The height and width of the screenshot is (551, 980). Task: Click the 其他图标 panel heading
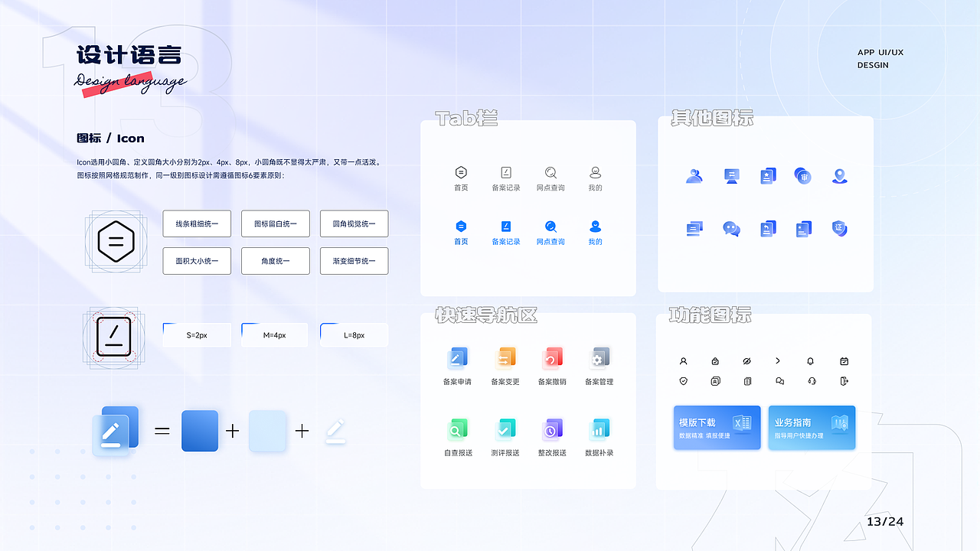pyautogui.click(x=712, y=118)
